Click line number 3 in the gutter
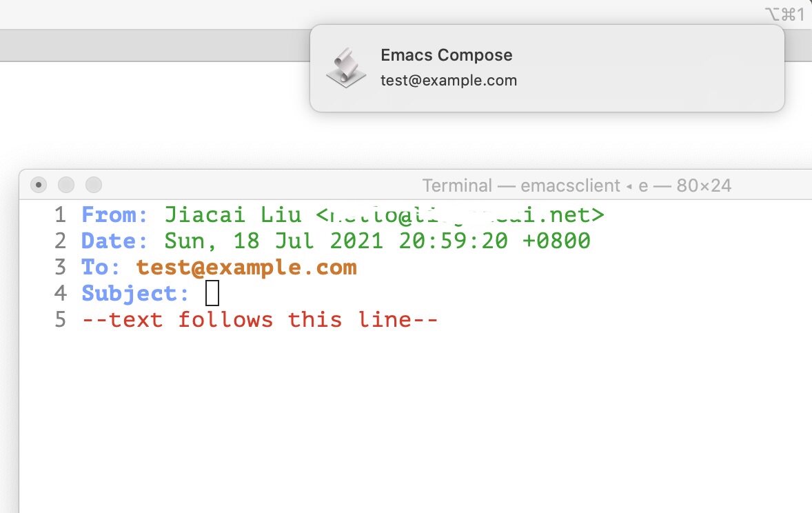Image resolution: width=812 pixels, height=513 pixels. [x=61, y=268]
